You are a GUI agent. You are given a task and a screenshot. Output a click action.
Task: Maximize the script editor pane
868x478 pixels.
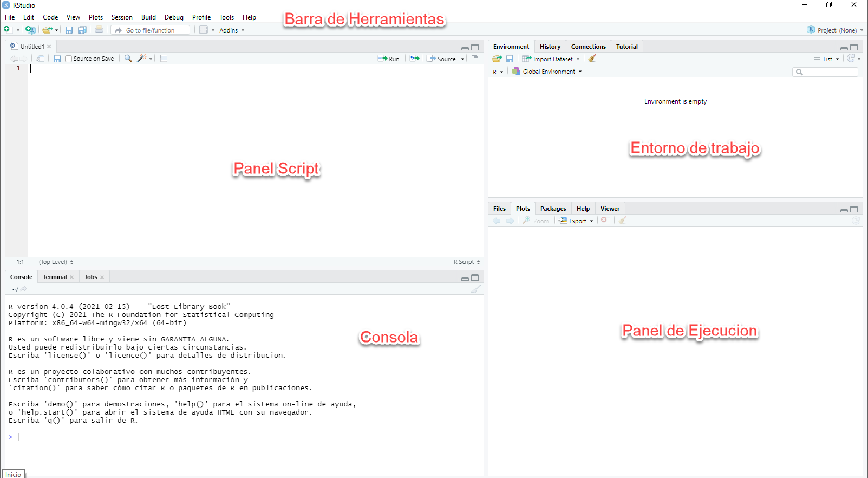click(x=475, y=47)
